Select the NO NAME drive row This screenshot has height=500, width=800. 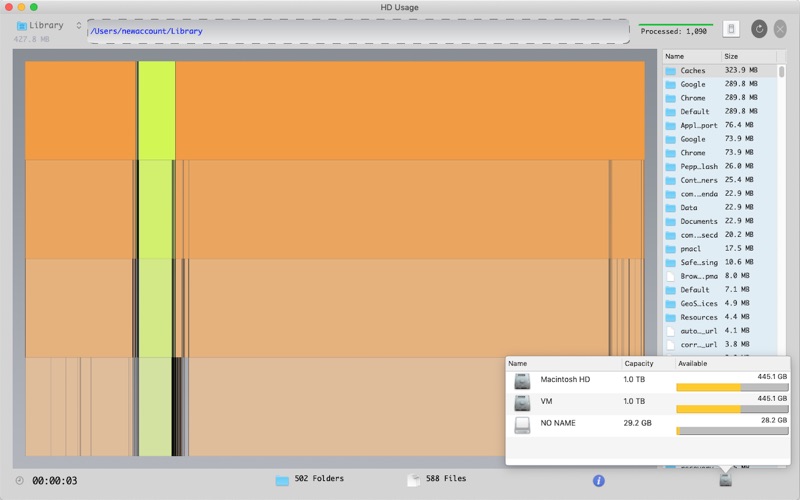[x=648, y=426]
